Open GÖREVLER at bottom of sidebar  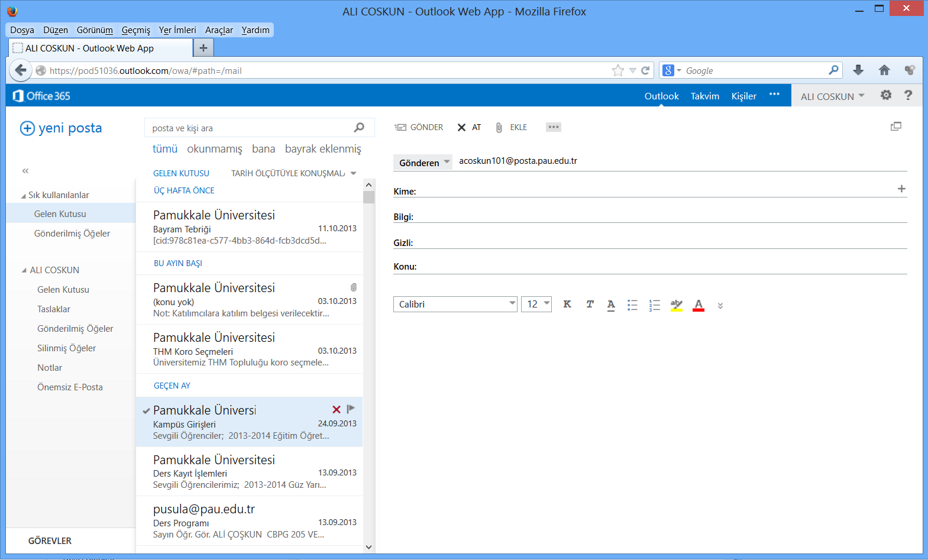pyautogui.click(x=50, y=540)
